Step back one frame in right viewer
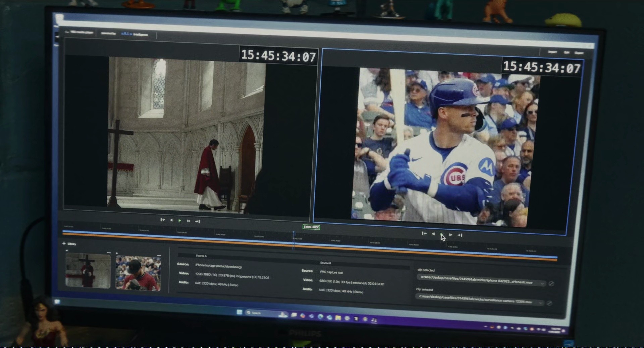This screenshot has height=348, width=644. pyautogui.click(x=433, y=234)
